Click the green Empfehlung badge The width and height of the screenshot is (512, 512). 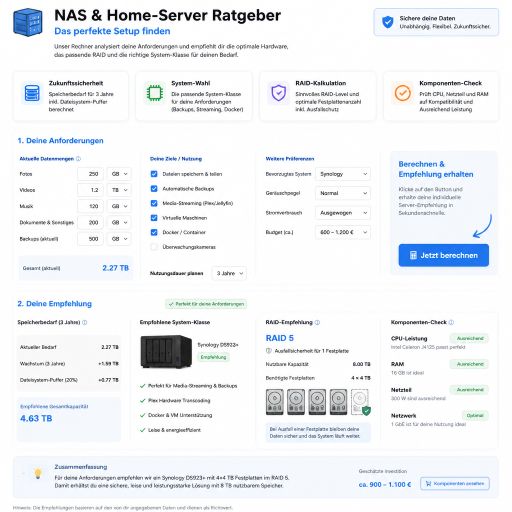[x=213, y=357]
